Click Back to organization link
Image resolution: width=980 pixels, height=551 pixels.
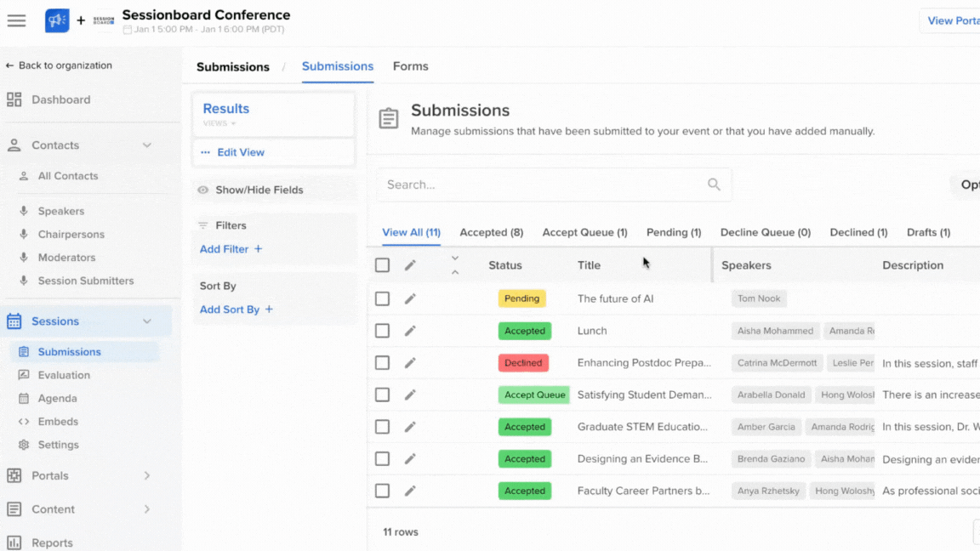tap(59, 65)
